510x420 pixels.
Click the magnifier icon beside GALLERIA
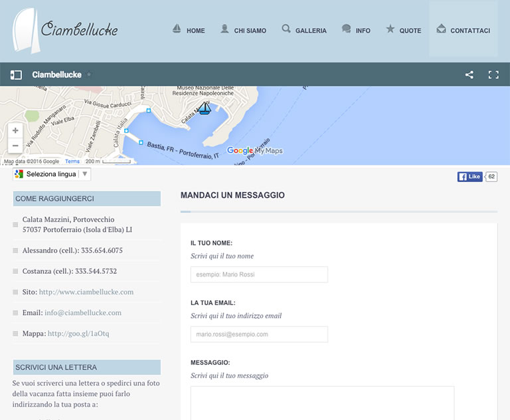click(286, 29)
